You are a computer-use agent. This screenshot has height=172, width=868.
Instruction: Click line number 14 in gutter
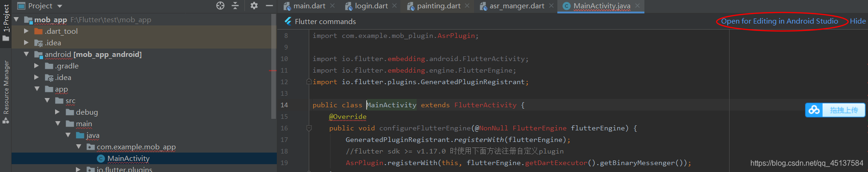pyautogui.click(x=284, y=105)
